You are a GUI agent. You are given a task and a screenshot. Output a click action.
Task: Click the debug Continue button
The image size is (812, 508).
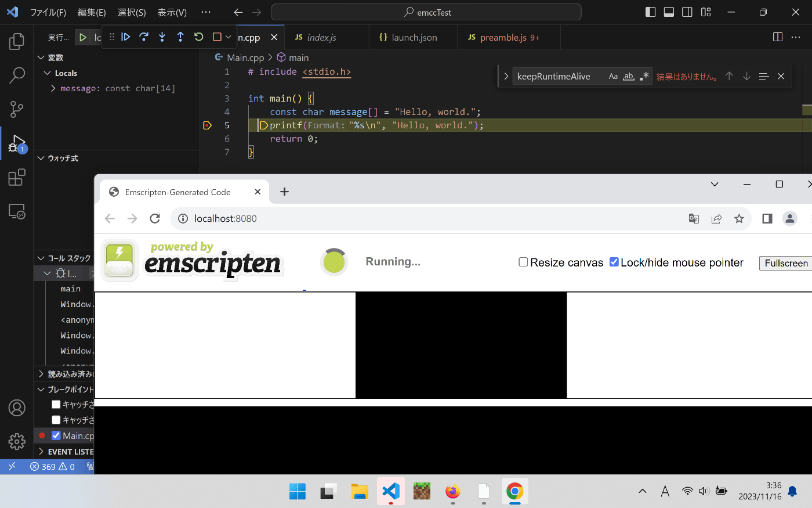click(126, 37)
